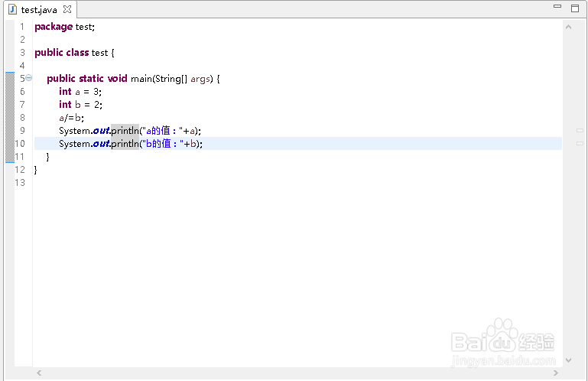Click the "package" keyword
The width and height of the screenshot is (588, 381).
(x=54, y=27)
